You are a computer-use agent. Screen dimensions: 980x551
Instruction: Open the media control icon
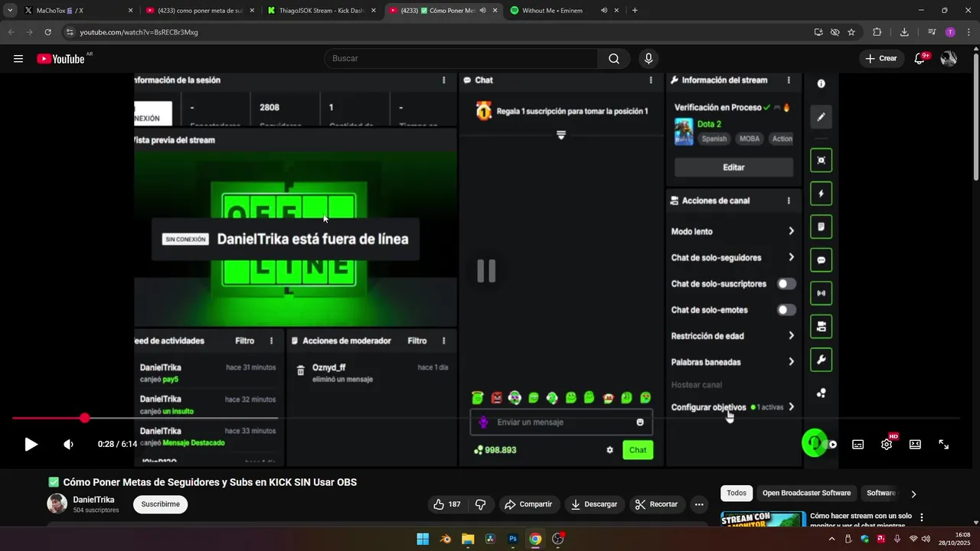932,32
